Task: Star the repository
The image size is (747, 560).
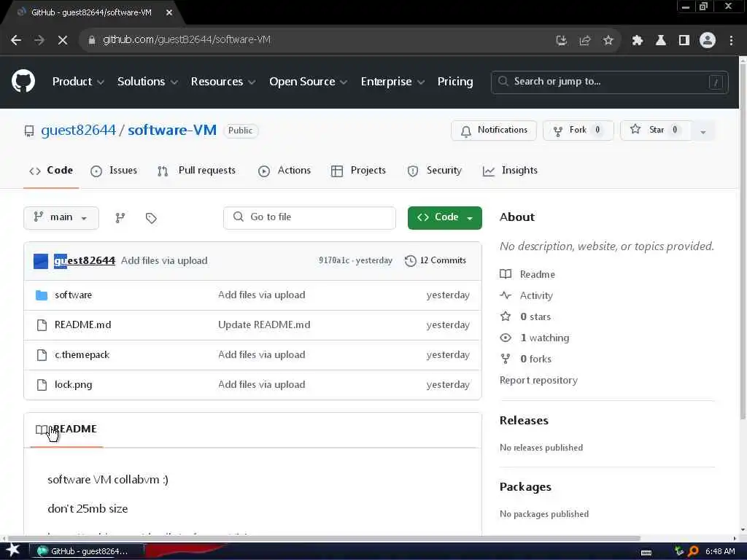Action: [x=656, y=131]
